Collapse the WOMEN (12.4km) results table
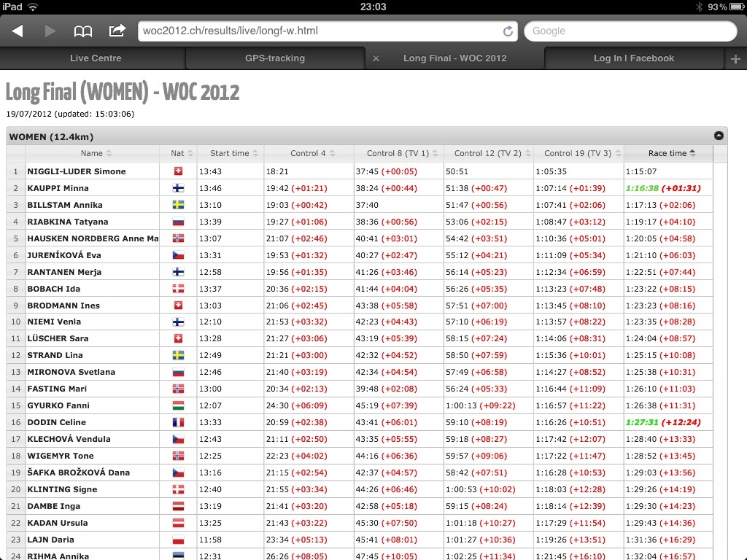The width and height of the screenshot is (747, 560). tap(719, 136)
